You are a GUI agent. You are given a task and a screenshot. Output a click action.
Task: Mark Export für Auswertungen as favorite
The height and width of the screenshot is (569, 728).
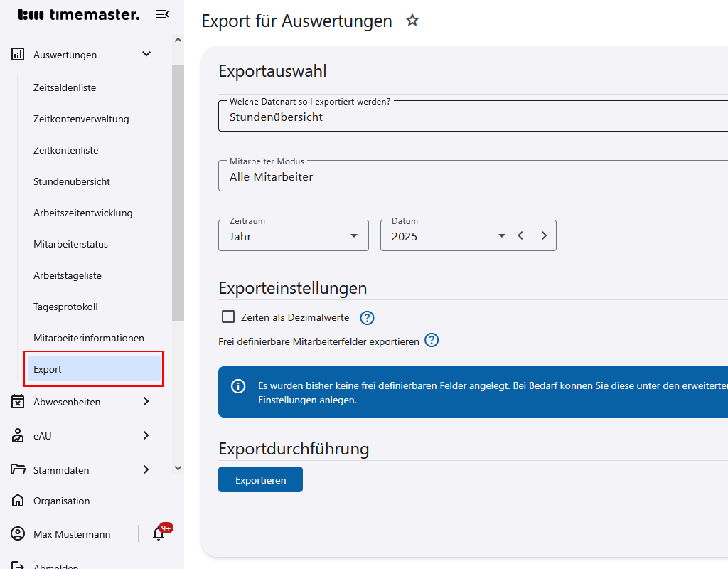412,21
